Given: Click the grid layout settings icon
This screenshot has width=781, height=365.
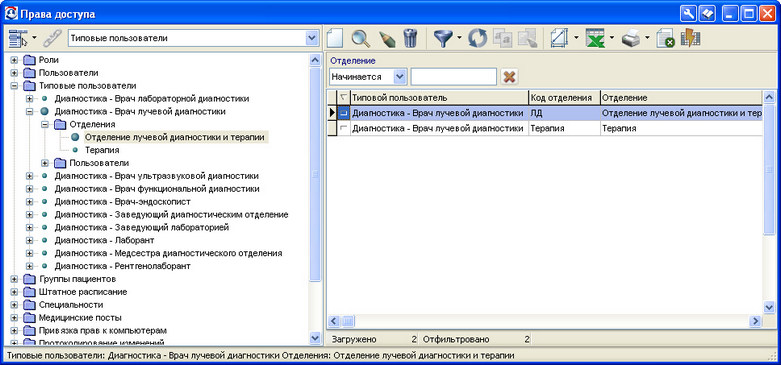Looking at the screenshot, I should click(560, 38).
